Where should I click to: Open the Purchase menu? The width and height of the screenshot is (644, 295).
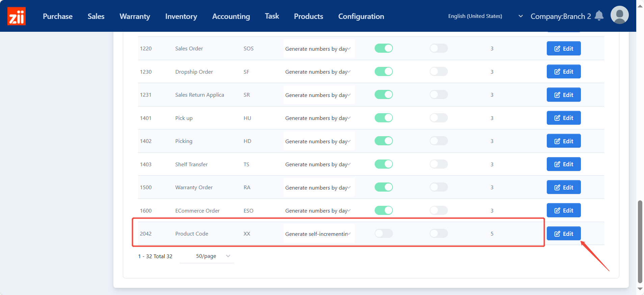(x=58, y=16)
